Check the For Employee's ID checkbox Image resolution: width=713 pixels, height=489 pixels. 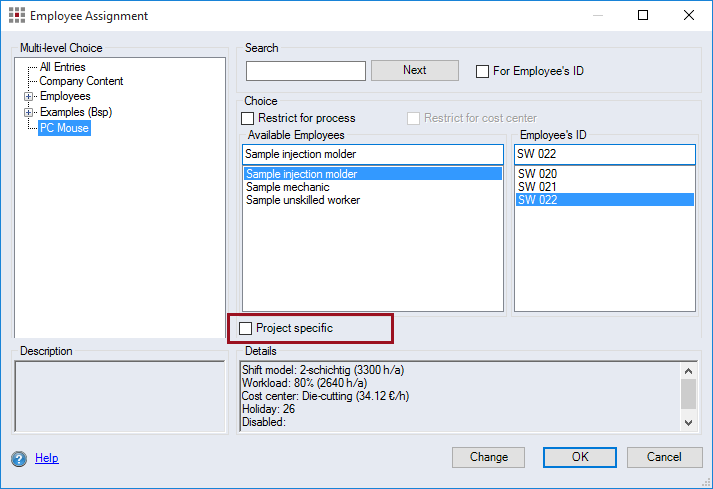coord(483,71)
